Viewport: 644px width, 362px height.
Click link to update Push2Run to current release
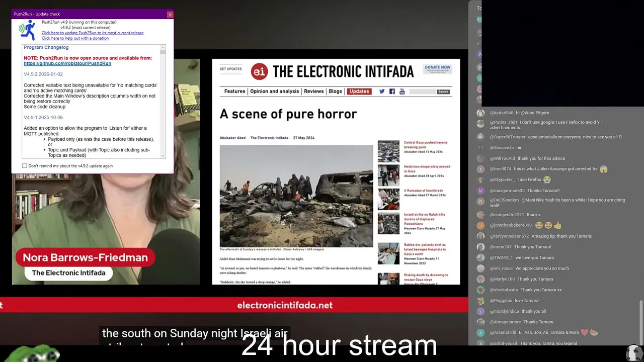pyautogui.click(x=93, y=33)
